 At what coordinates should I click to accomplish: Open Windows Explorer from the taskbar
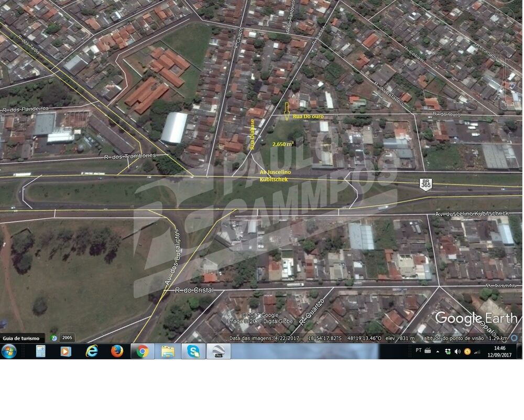pyautogui.click(x=167, y=351)
